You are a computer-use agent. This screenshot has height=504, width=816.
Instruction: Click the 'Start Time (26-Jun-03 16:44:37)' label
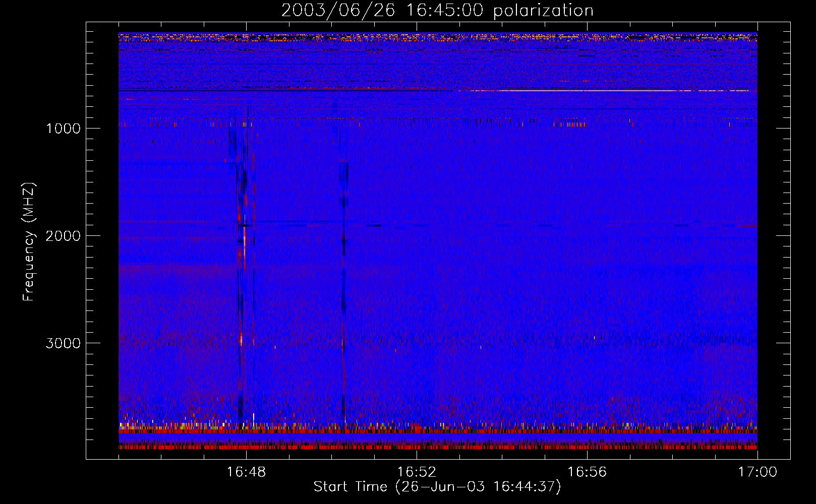click(x=437, y=487)
